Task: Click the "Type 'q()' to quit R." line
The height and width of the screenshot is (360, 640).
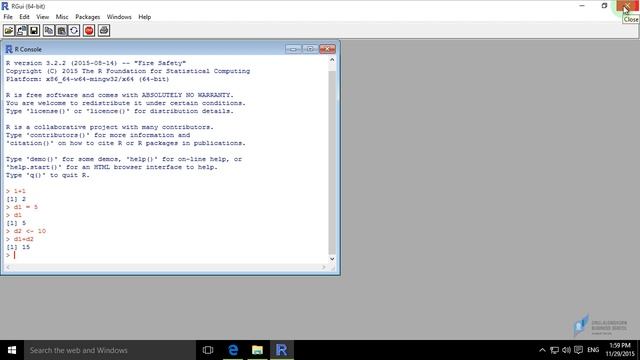Action: point(47,175)
